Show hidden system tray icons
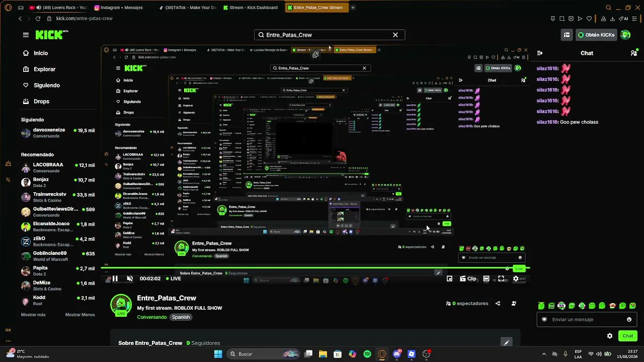The width and height of the screenshot is (644, 362). [x=544, y=354]
